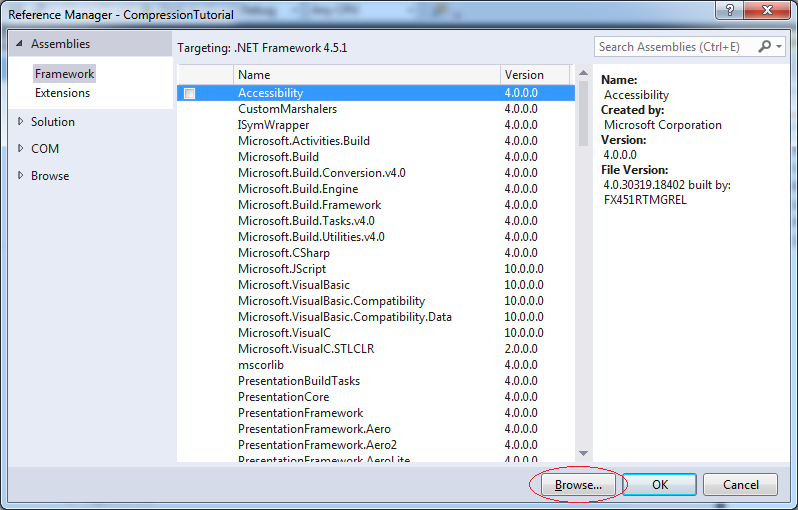Click the scrollbar down arrow
The image size is (798, 510).
point(583,453)
